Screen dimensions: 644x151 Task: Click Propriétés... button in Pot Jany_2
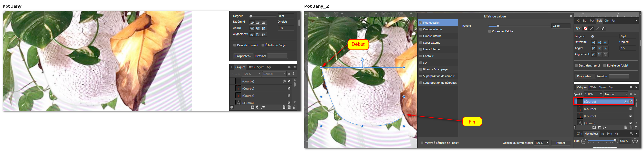point(585,76)
